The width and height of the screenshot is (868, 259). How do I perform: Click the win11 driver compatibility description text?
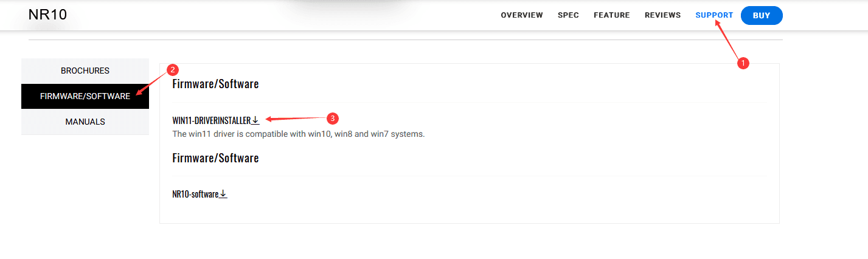pyautogui.click(x=298, y=134)
